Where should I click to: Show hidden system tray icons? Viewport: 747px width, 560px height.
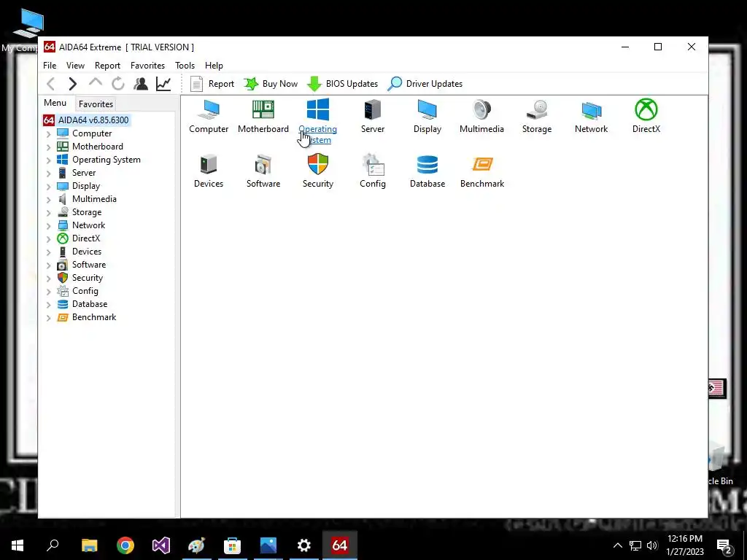point(617,545)
